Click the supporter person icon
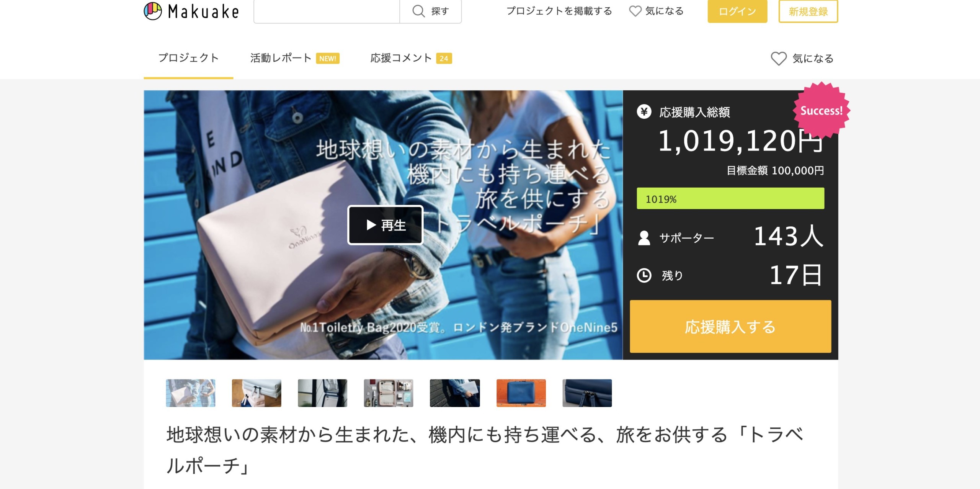Image resolution: width=980 pixels, height=489 pixels. click(644, 238)
